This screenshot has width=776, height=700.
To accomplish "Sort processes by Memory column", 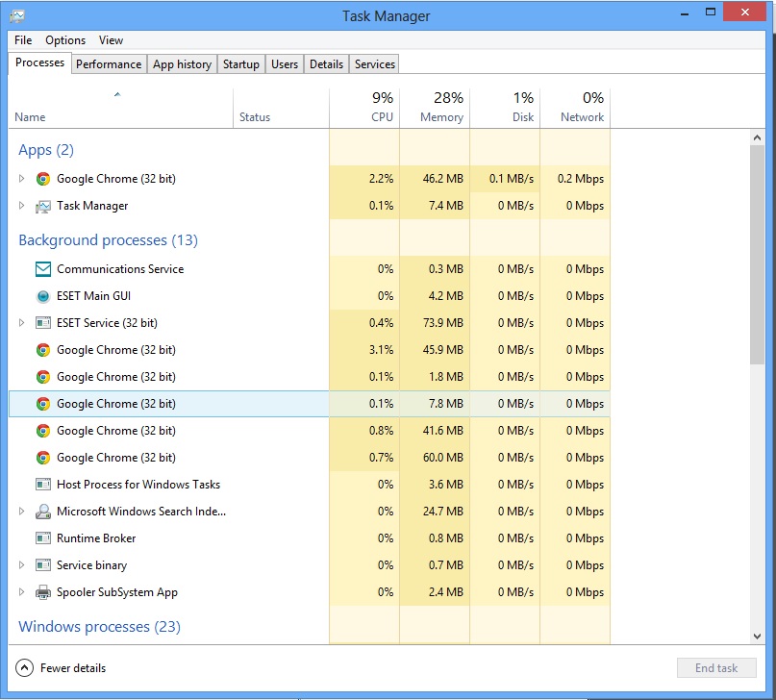I will (435, 109).
